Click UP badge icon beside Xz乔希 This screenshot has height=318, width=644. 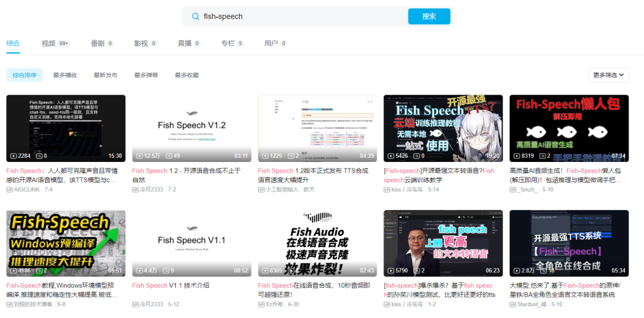click(x=261, y=304)
